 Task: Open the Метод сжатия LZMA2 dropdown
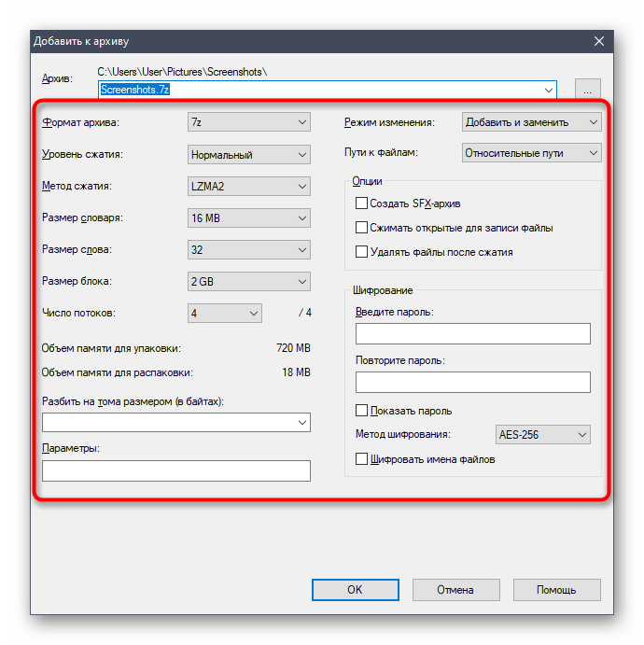pos(249,187)
